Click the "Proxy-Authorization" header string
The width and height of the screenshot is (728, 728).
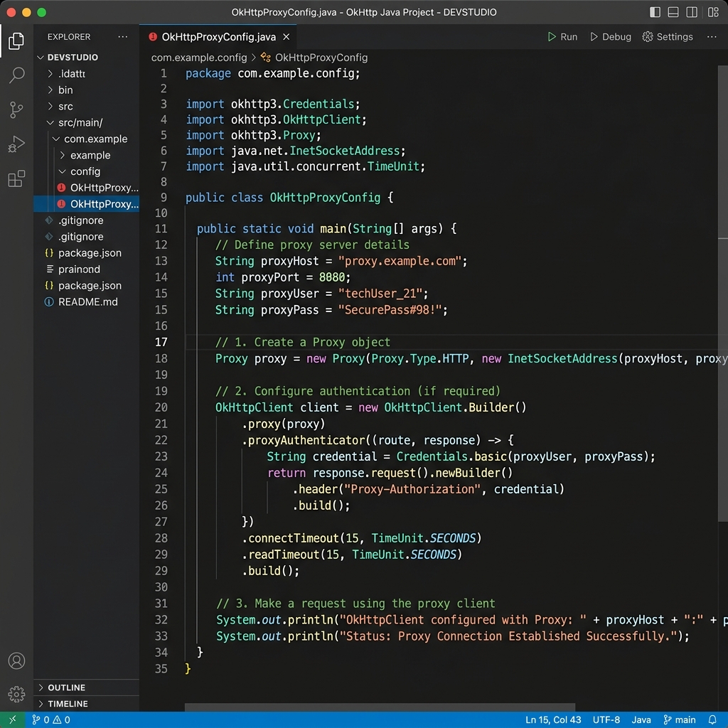(412, 489)
